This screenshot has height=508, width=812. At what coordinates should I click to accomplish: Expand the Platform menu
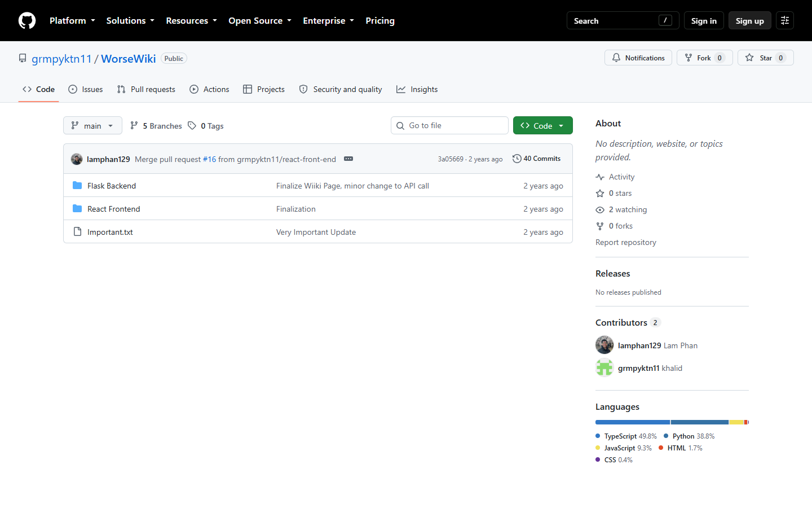tap(72, 21)
